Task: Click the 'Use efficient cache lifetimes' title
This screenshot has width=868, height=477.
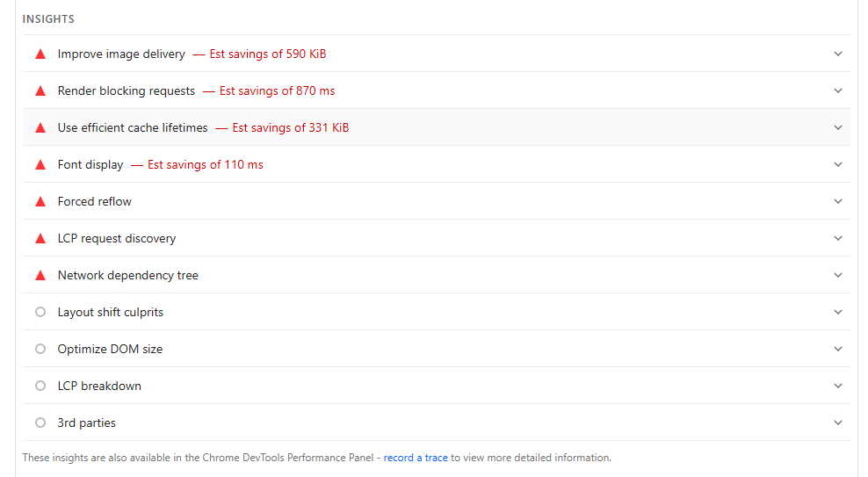Action: pos(133,128)
